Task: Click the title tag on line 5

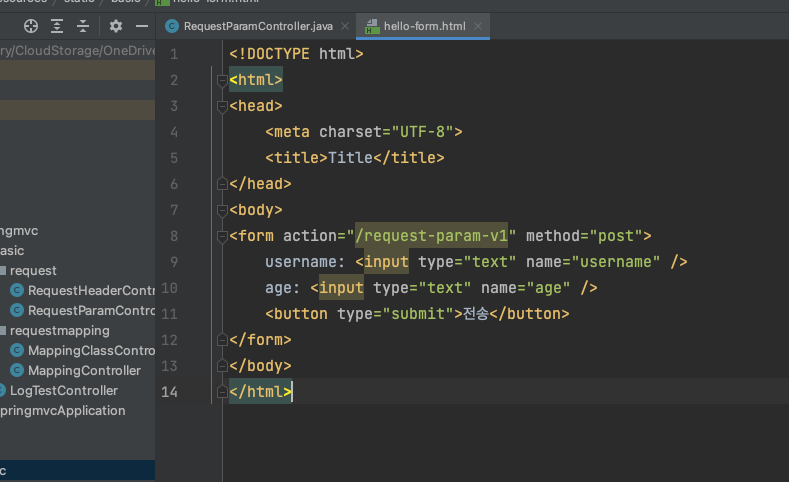Action: [x=355, y=158]
